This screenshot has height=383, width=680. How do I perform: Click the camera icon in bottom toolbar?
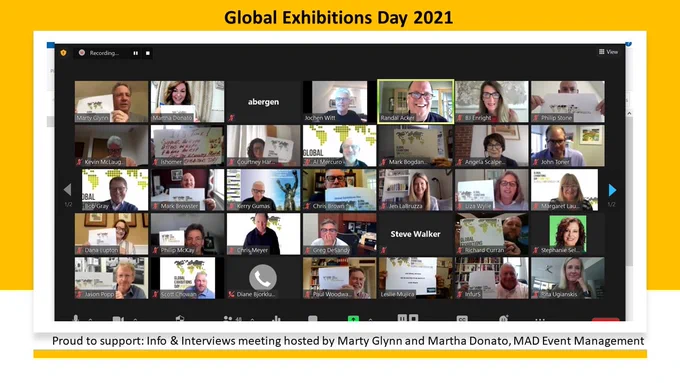click(x=118, y=319)
